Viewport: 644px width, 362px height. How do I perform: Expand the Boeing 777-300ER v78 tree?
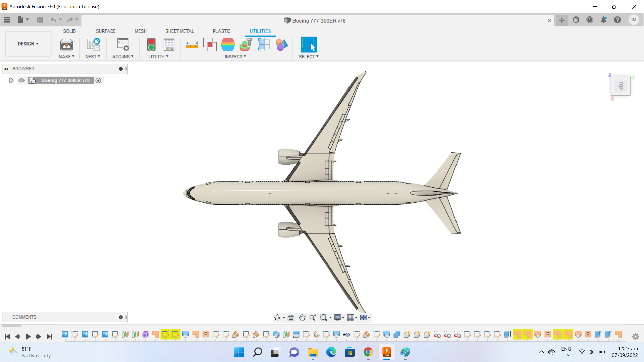(11, 80)
